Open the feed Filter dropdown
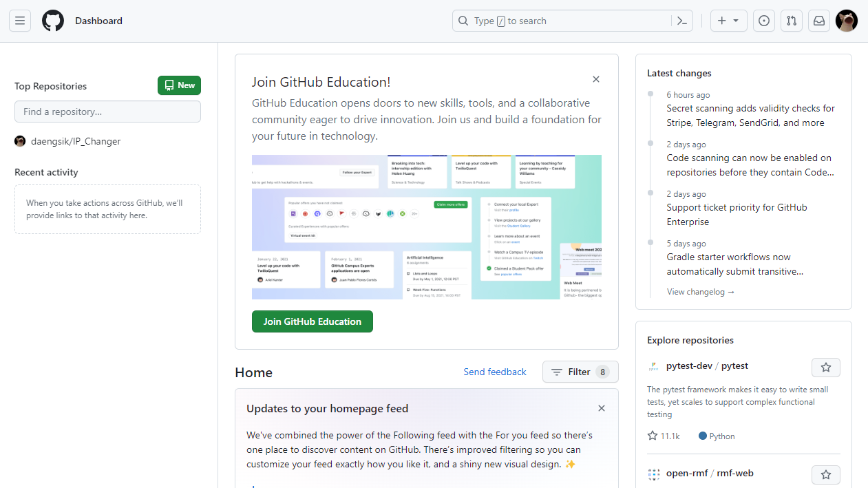 pos(580,372)
